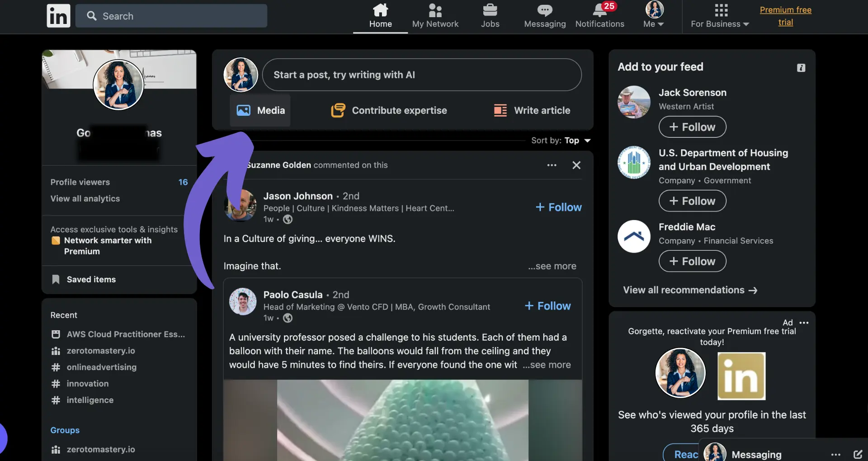Screen dimensions: 868x461
Task: Follow Paolo Casula
Action: (547, 306)
